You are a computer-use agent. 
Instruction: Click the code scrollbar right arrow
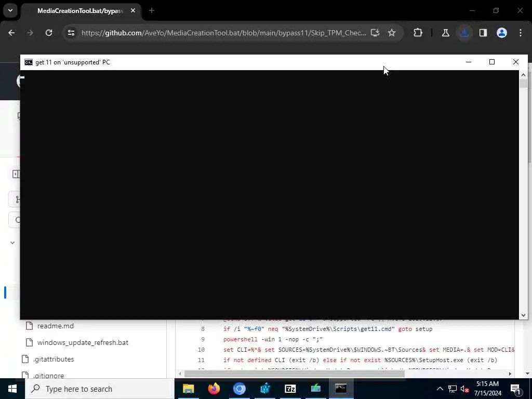click(510, 374)
